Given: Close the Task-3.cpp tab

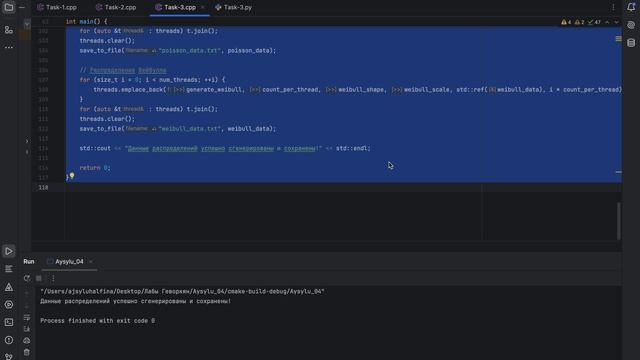Looking at the screenshot, I should point(202,7).
